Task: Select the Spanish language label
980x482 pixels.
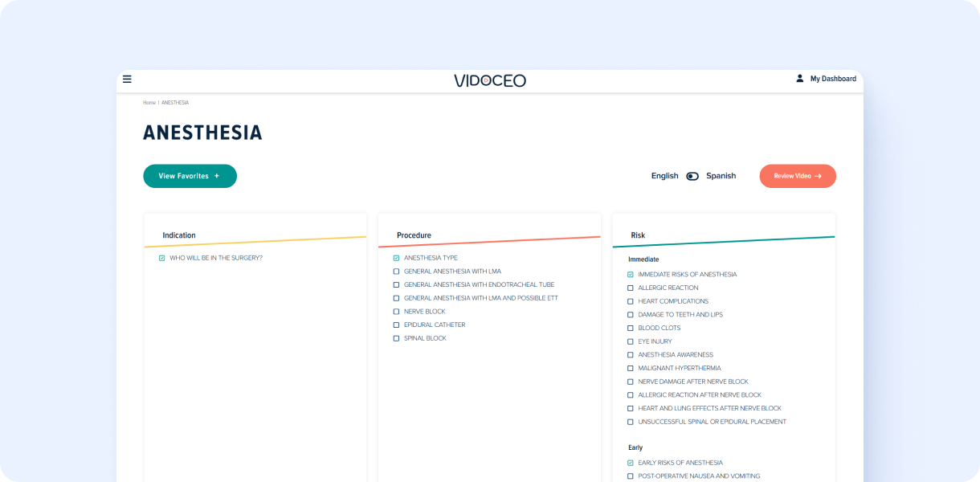Action: click(x=721, y=176)
